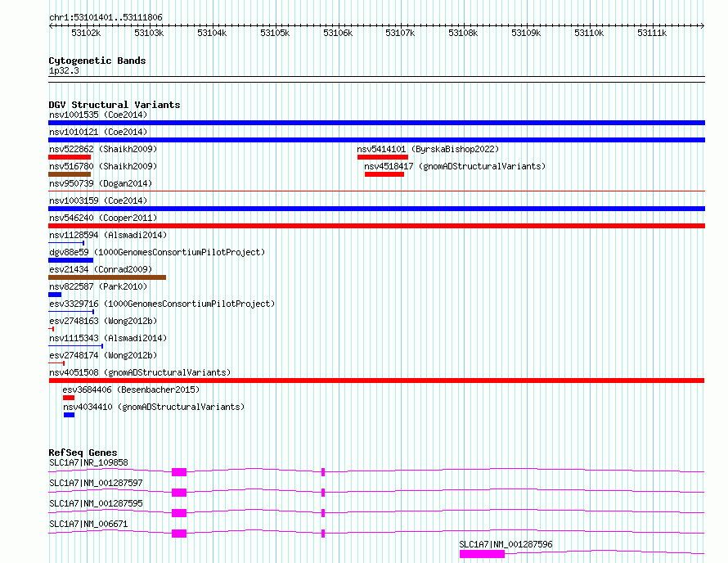
Task: Select SLC1A7|NM_001287596 transcript label
Action: tap(506, 544)
